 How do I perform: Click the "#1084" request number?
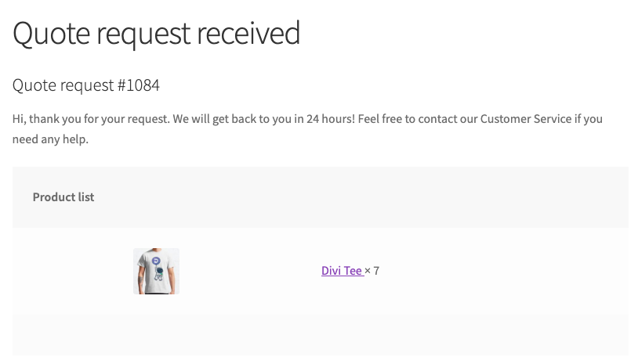[x=139, y=85]
